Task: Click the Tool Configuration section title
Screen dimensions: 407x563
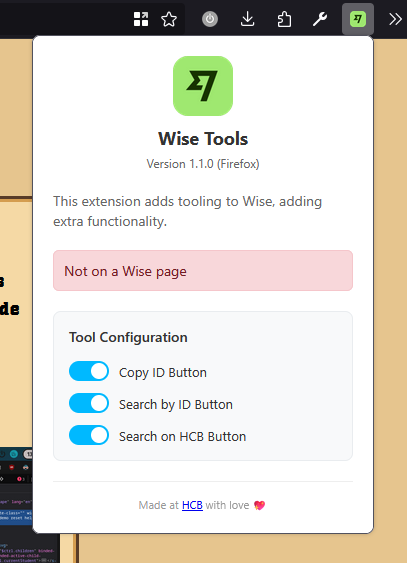Action: (x=128, y=338)
